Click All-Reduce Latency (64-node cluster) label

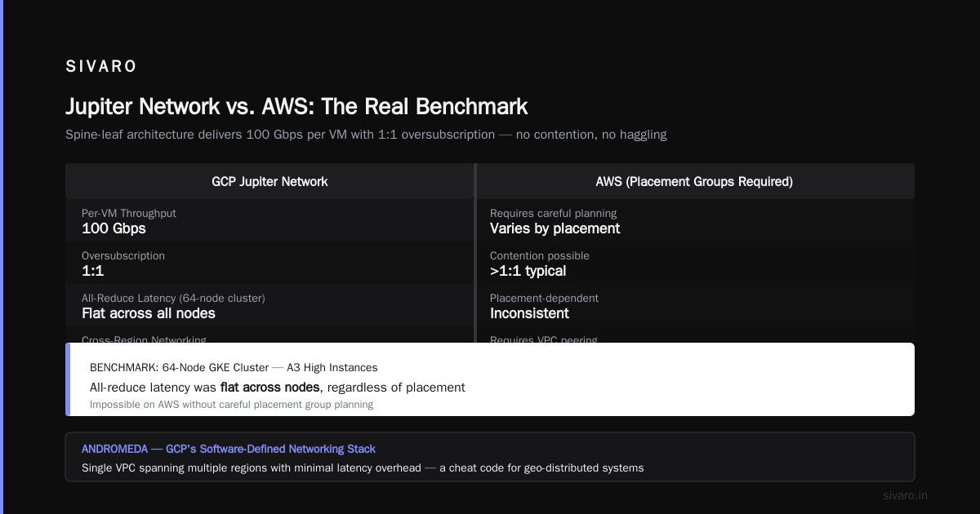click(173, 298)
